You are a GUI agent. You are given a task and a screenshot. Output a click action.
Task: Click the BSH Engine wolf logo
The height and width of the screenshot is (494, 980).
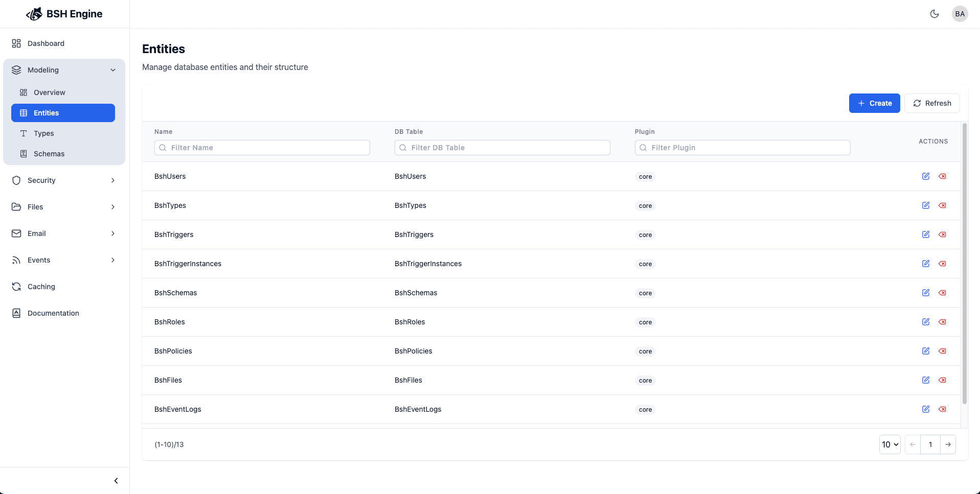34,14
